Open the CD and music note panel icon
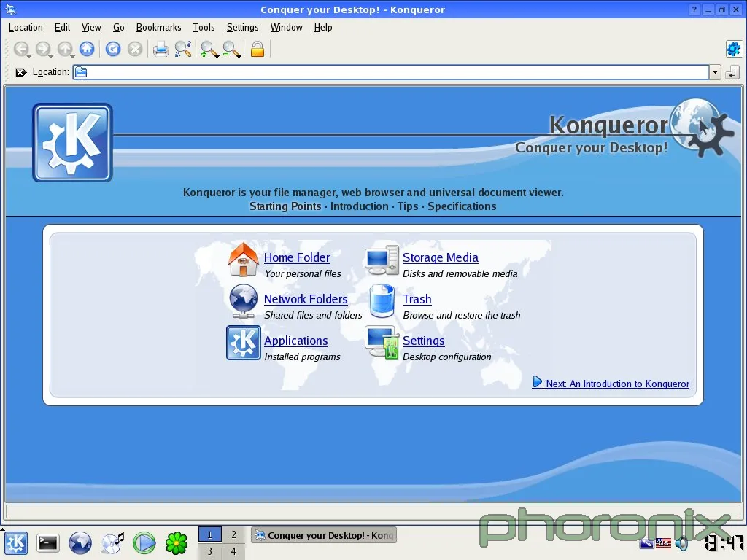The image size is (747, 560). (112, 542)
